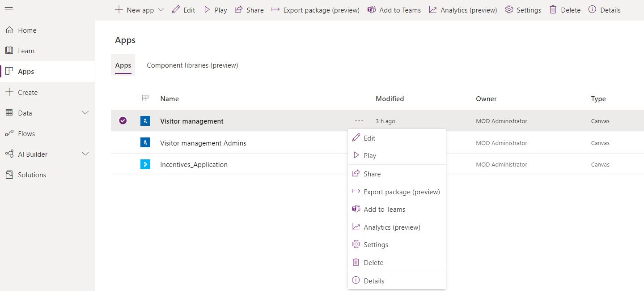Open the Incentives_Application app name link
The width and height of the screenshot is (644, 291).
click(x=194, y=165)
